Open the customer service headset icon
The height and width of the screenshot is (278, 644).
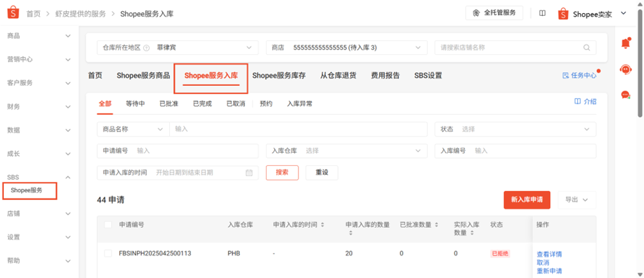point(626,69)
